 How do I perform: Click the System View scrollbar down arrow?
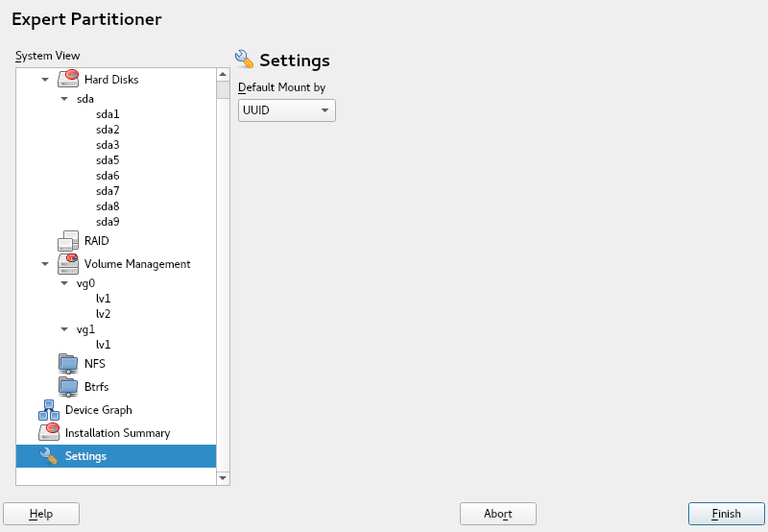pos(223,477)
